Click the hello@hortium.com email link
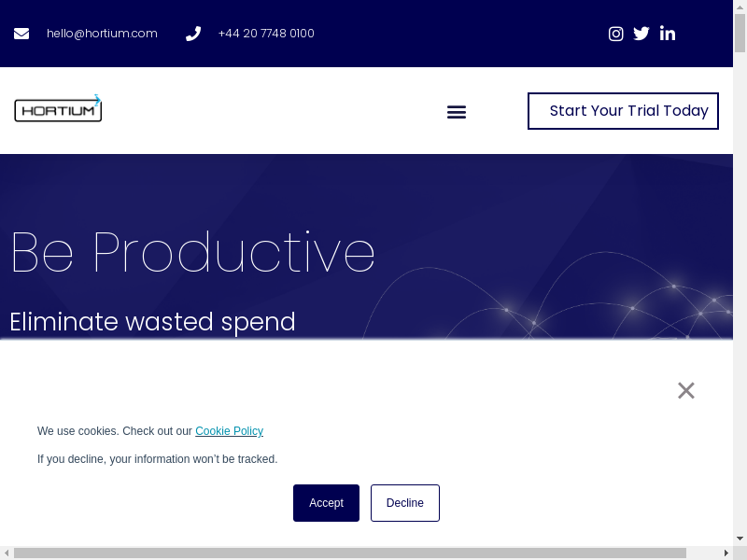Image resolution: width=747 pixels, height=560 pixels. click(102, 34)
